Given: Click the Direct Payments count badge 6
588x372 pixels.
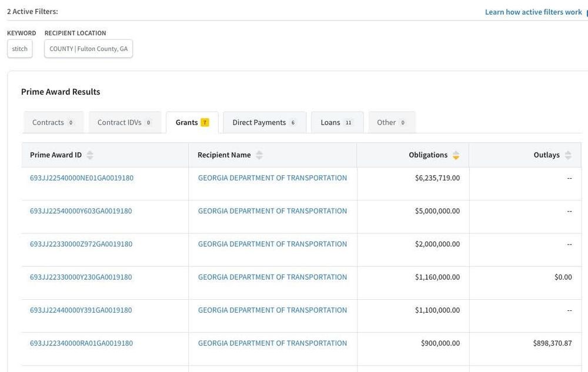Looking at the screenshot, I should pyautogui.click(x=293, y=122).
